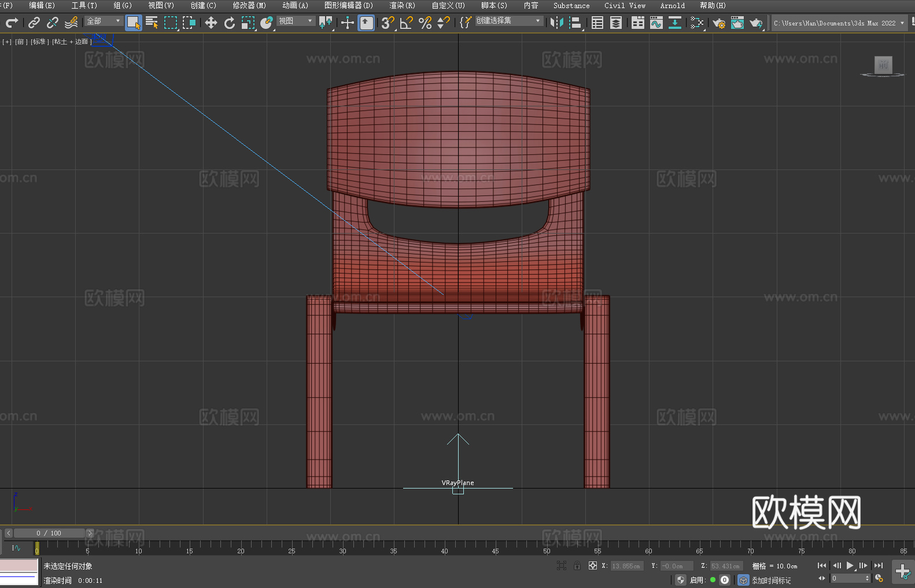The height and width of the screenshot is (588, 915).
Task: Click the large Set Key plus button
Action: (903, 571)
